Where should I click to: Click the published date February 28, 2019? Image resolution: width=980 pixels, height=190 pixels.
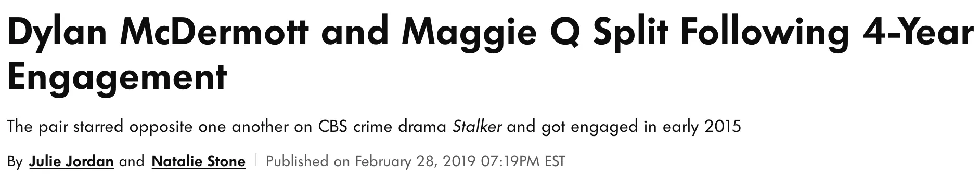[416, 161]
